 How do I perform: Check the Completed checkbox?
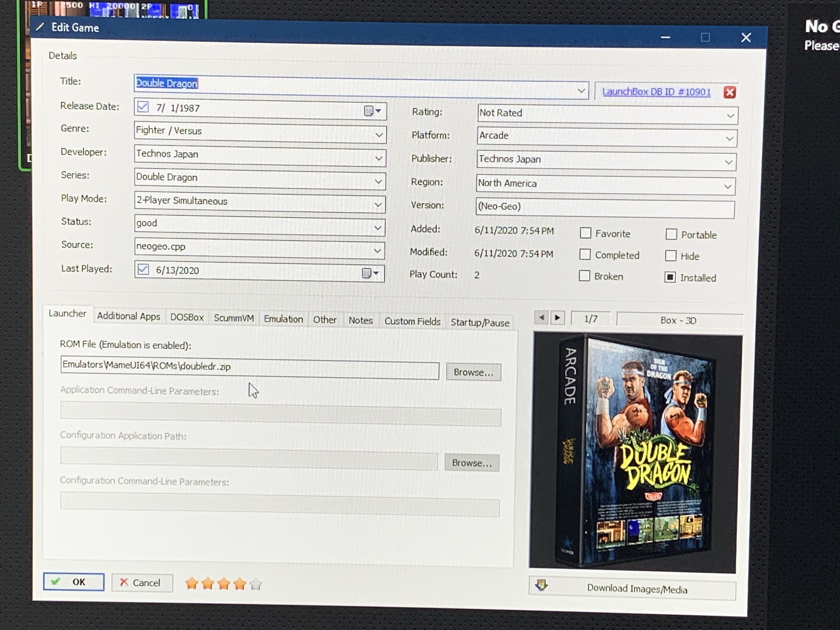(x=585, y=254)
